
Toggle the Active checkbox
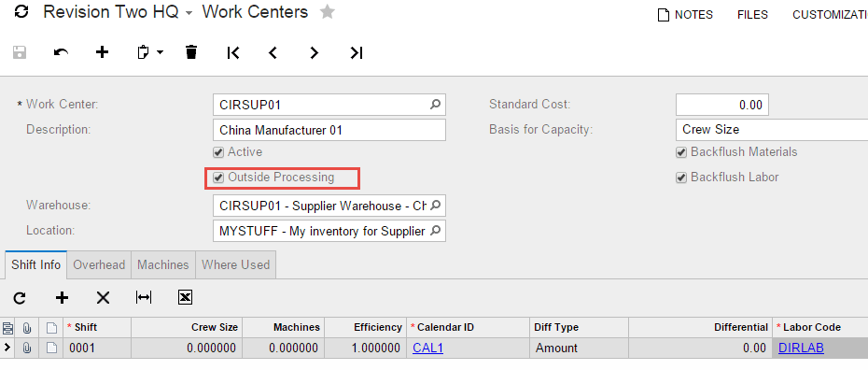click(218, 152)
